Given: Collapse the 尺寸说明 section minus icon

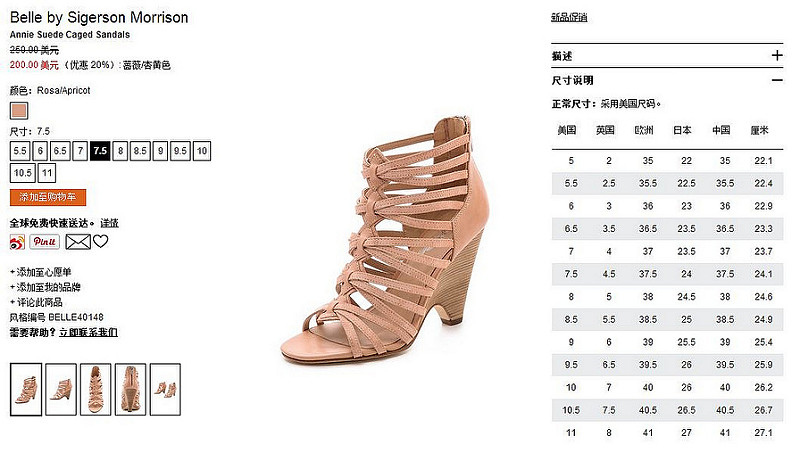Looking at the screenshot, I should (x=777, y=80).
